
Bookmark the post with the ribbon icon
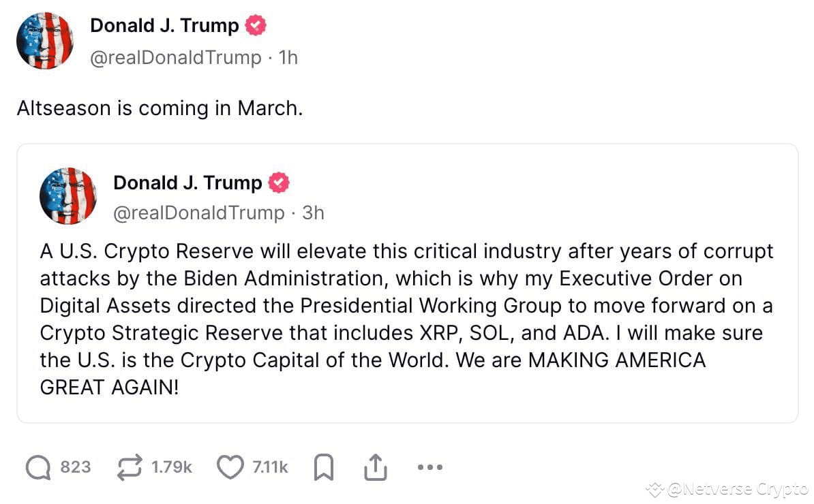coord(324,467)
